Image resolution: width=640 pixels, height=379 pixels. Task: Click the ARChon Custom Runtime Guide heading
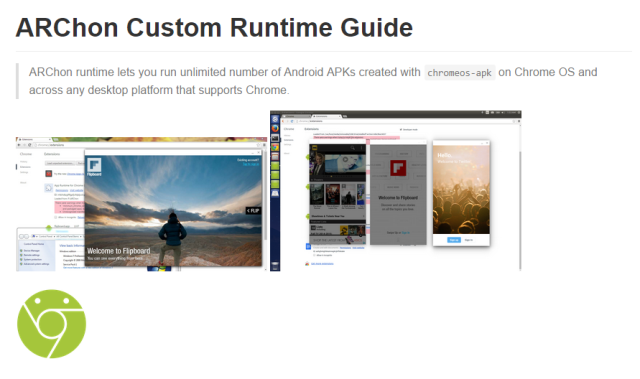coord(214,27)
